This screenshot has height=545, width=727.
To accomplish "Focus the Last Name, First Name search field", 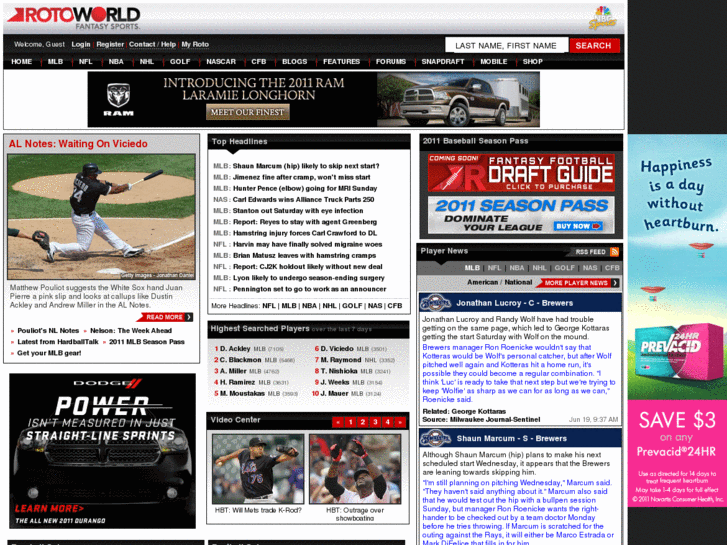I will click(506, 45).
